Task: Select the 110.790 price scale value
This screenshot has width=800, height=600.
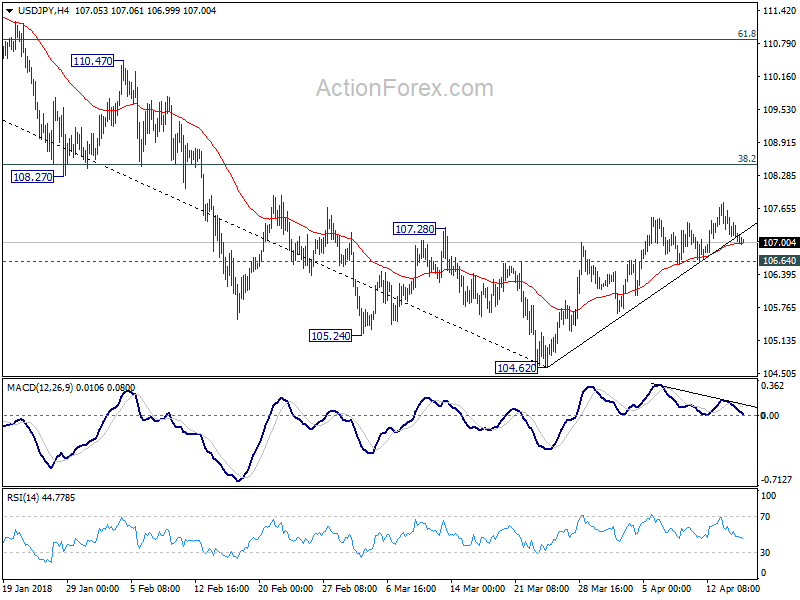Action: [779, 44]
